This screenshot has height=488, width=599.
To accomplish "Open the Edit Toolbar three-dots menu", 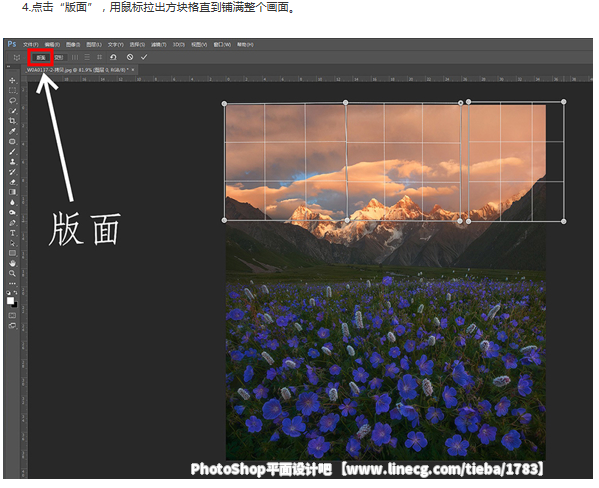I will 12,284.
